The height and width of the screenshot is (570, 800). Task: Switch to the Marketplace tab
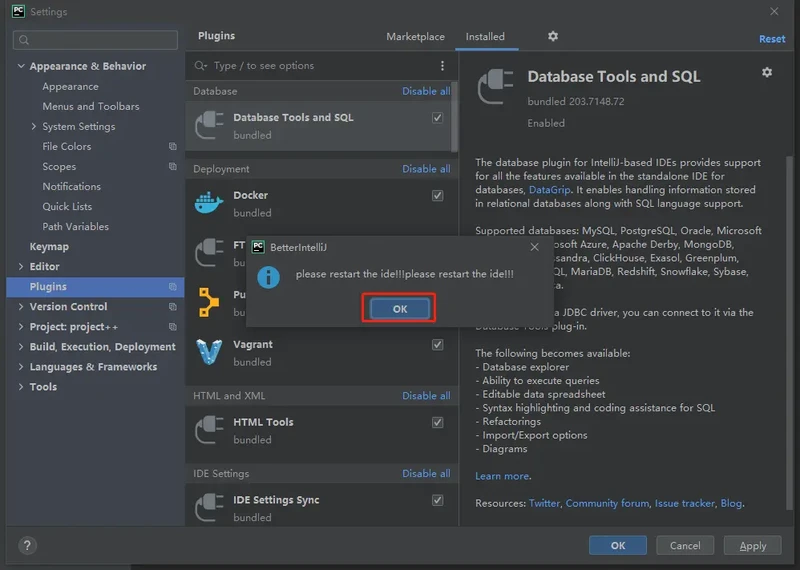(415, 37)
